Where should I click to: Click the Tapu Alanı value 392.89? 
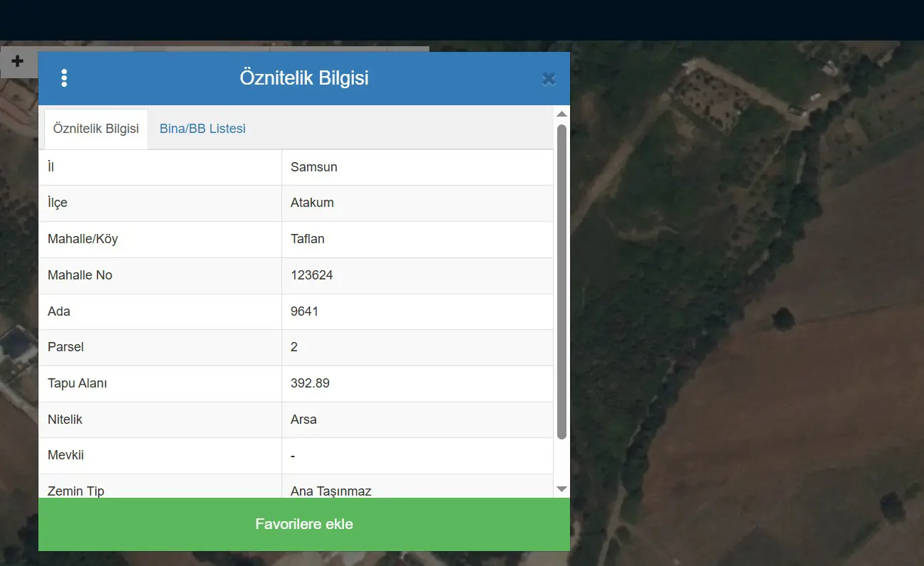pyautogui.click(x=311, y=383)
